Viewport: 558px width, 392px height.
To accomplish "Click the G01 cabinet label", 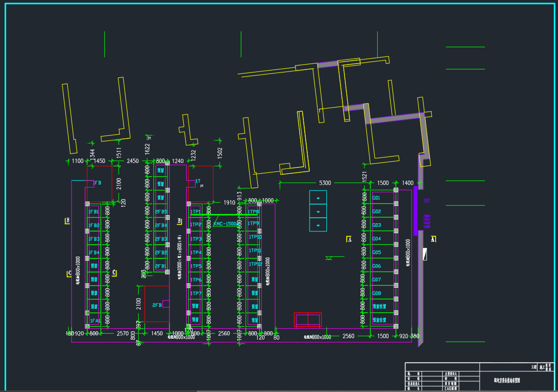I will [x=376, y=198].
